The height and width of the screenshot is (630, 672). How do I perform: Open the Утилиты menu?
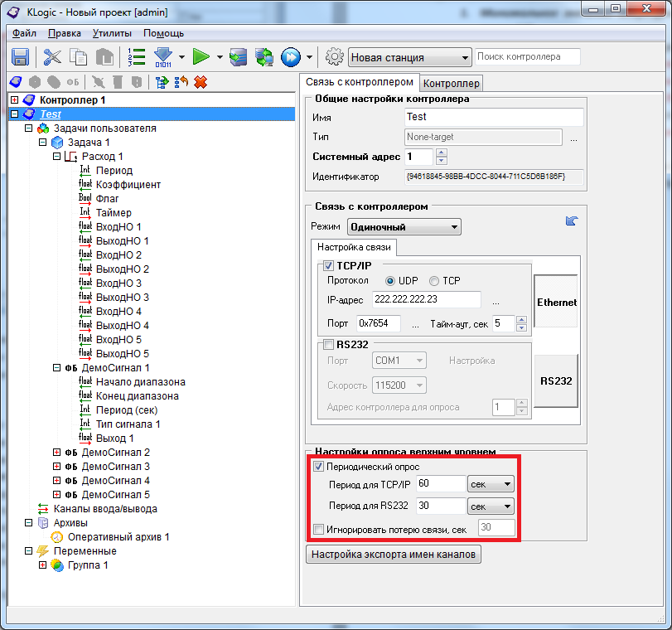coord(112,33)
